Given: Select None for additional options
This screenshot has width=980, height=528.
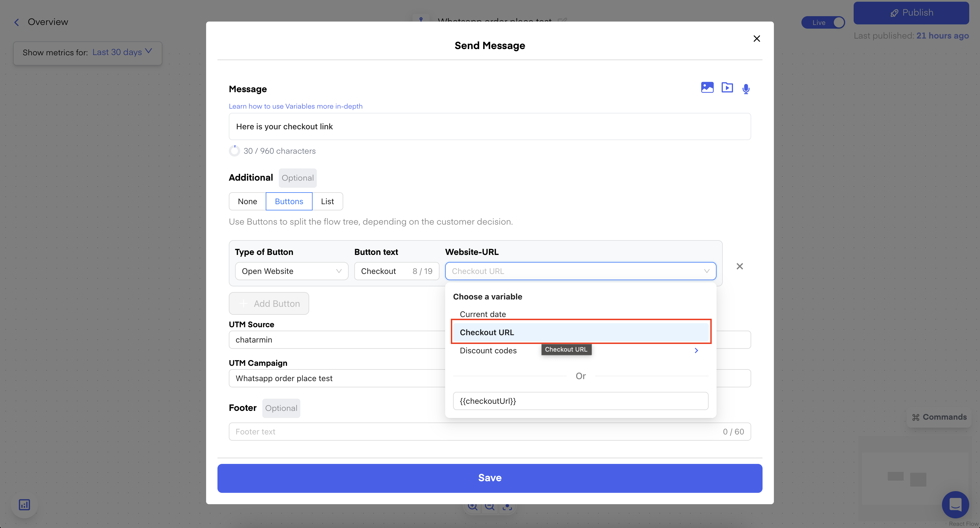Looking at the screenshot, I should [247, 201].
